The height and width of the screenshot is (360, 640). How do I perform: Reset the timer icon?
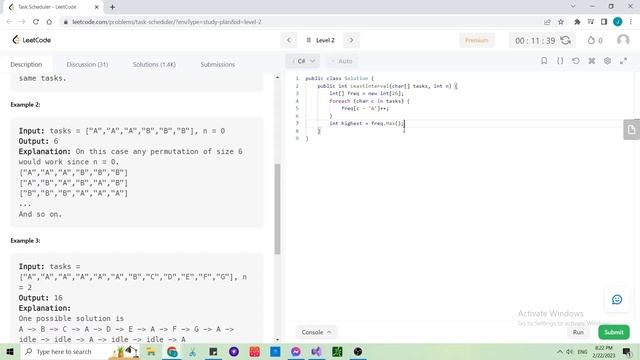pyautogui.click(x=566, y=40)
